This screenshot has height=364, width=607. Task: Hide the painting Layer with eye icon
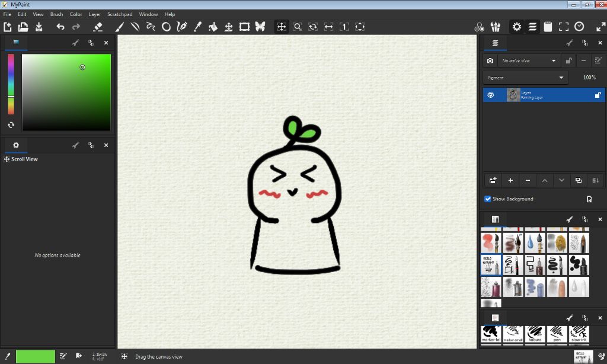click(490, 95)
